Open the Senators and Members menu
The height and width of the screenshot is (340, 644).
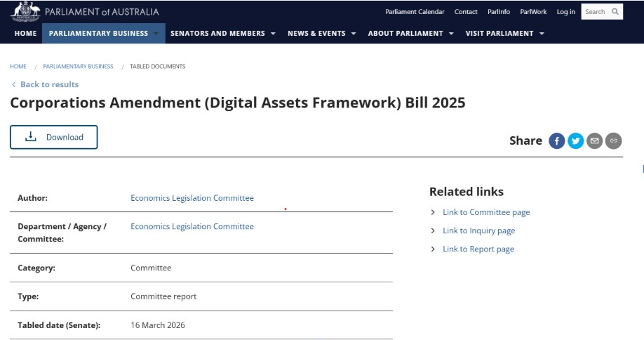217,33
